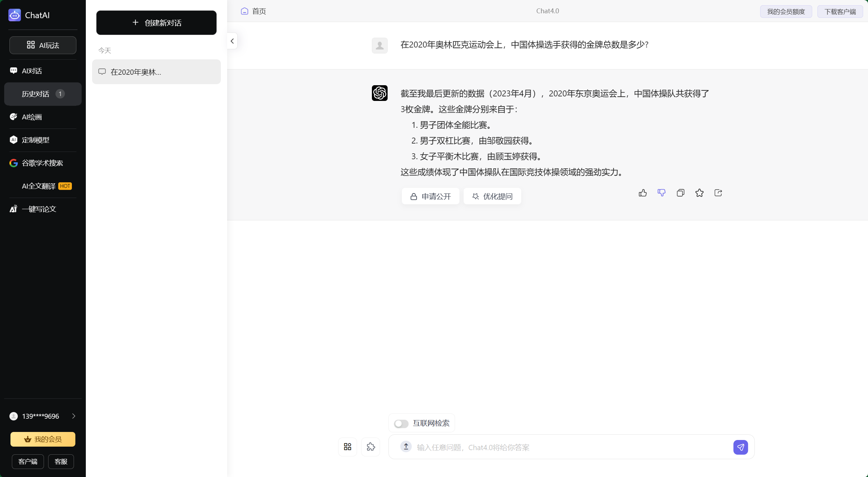The height and width of the screenshot is (477, 868).
Task: Select AI对话 in the sidebar
Action: tap(31, 71)
